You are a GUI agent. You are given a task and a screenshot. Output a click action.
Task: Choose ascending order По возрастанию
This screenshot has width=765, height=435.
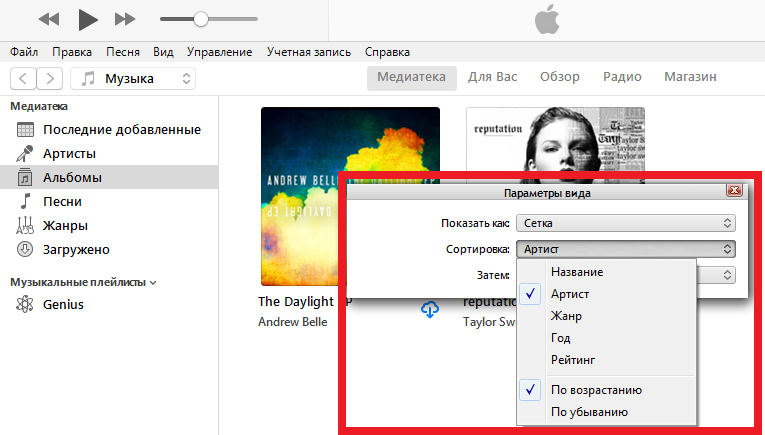click(x=596, y=390)
